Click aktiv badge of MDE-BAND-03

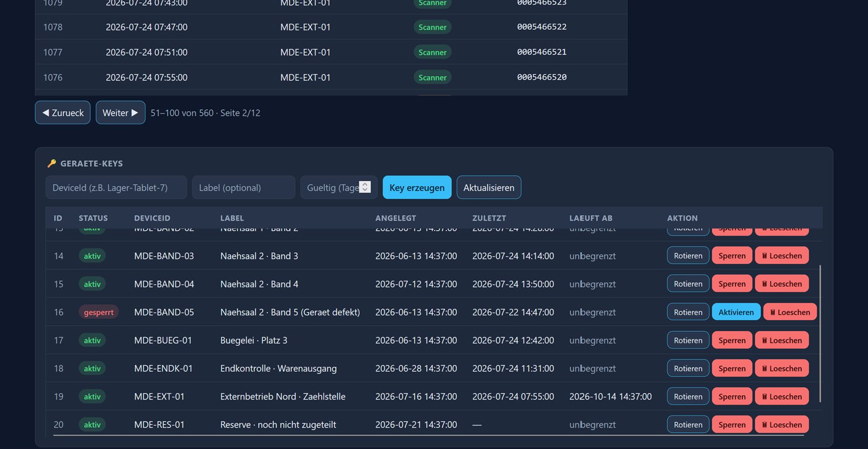[92, 256]
